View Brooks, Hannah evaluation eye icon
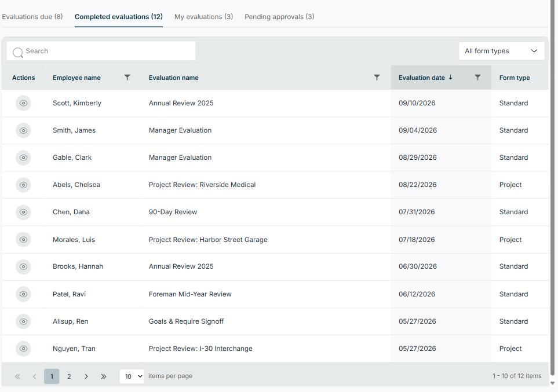558x392 pixels. (x=23, y=266)
